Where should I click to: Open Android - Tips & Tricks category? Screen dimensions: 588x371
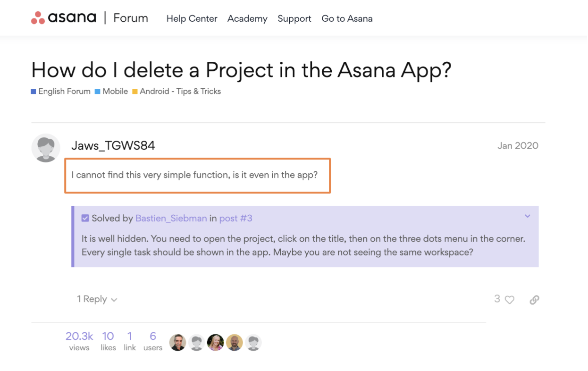pyautogui.click(x=176, y=91)
